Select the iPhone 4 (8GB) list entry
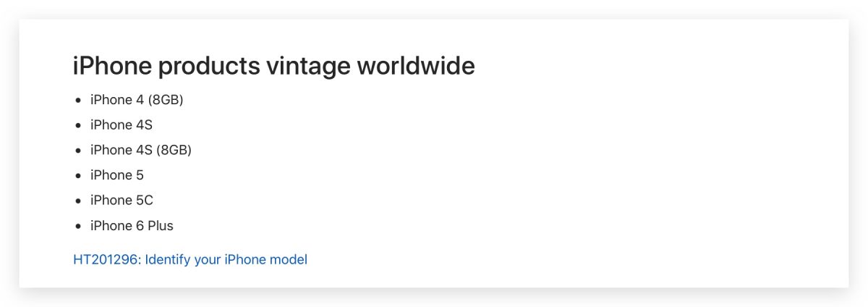Viewport: 868px width, 307px height. (x=137, y=99)
